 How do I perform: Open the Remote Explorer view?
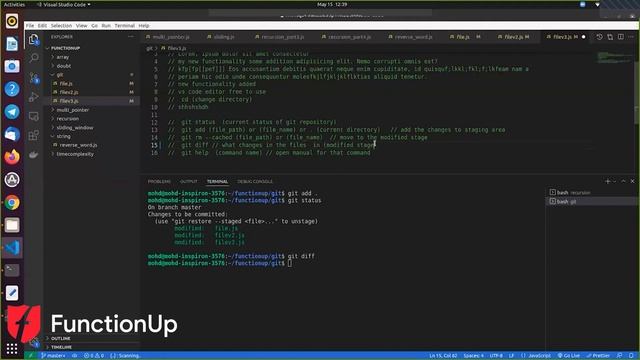pos(33,116)
